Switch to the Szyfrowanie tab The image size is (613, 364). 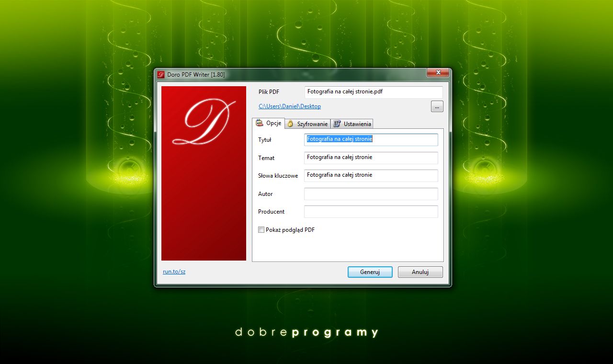click(x=307, y=124)
